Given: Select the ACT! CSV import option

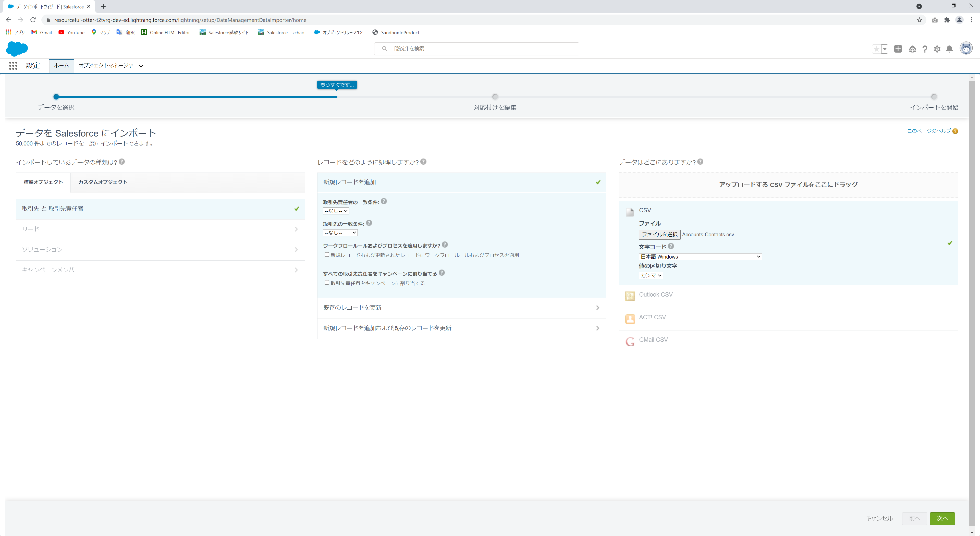Looking at the screenshot, I should 652,317.
